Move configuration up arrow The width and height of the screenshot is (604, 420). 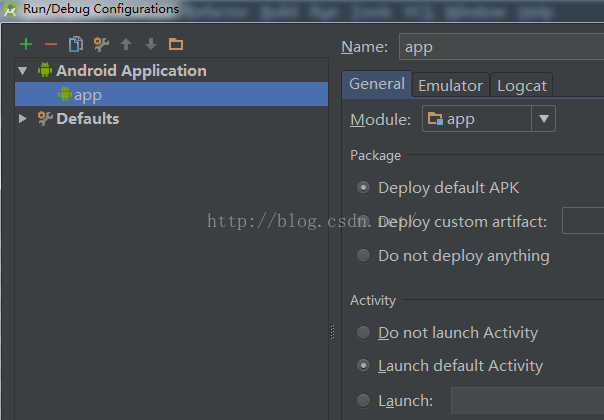click(126, 44)
